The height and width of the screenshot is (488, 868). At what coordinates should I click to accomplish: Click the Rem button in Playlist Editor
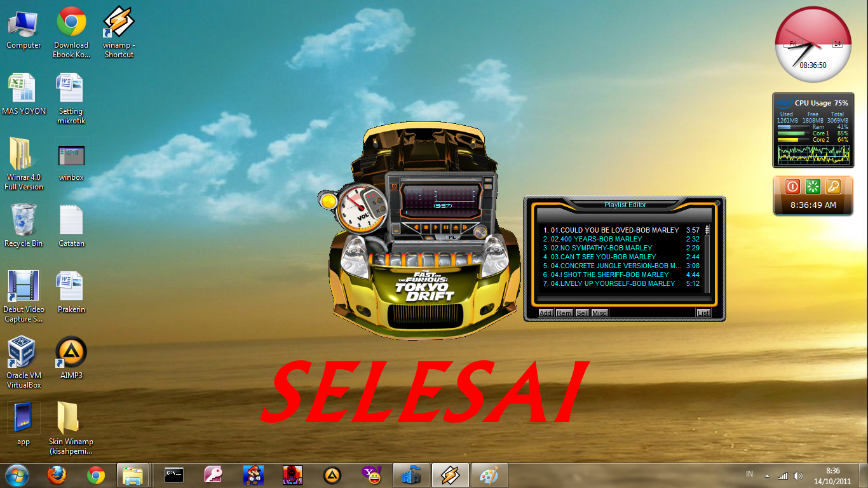pos(564,313)
